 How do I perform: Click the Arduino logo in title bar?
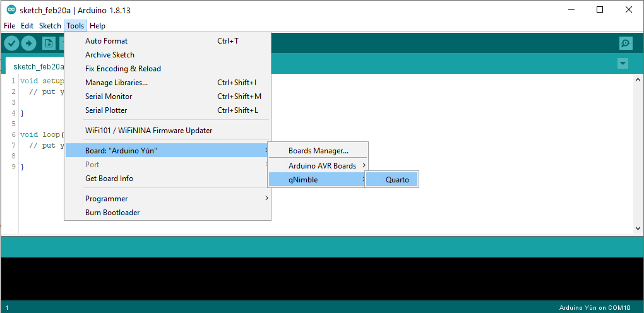pyautogui.click(x=11, y=10)
